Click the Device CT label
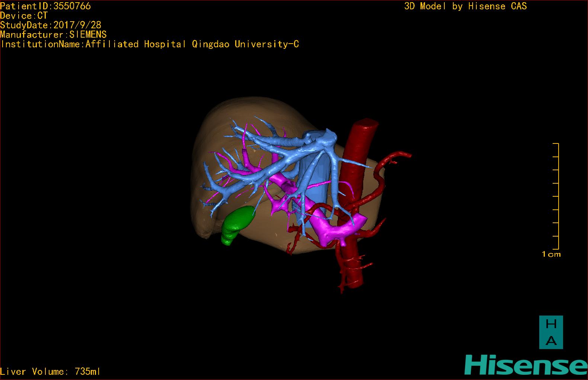 (x=24, y=16)
